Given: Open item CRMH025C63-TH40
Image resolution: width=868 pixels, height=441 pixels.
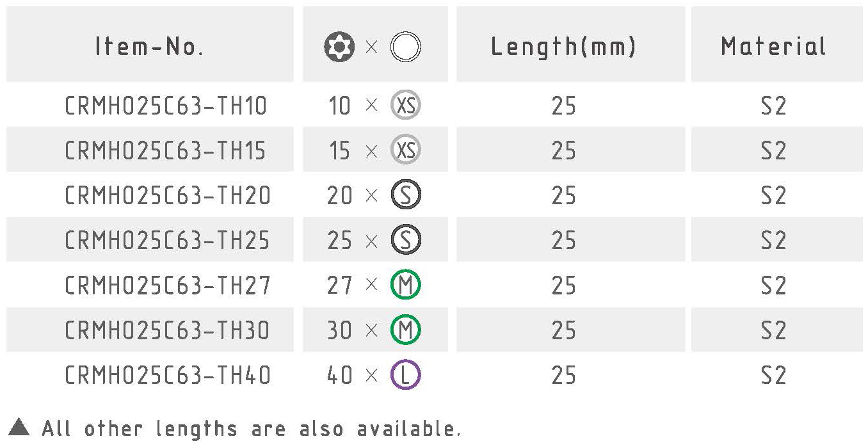Looking at the screenshot, I should tap(167, 375).
